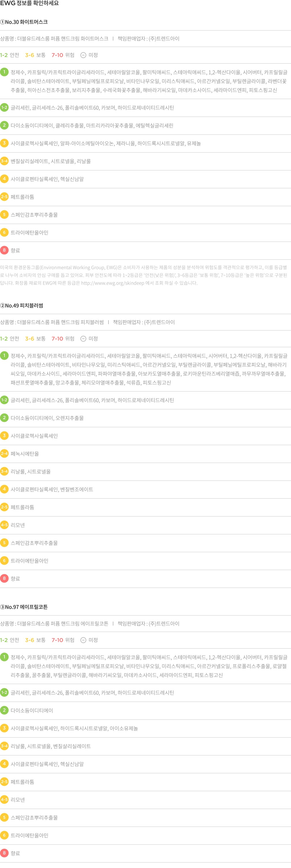Viewport: 291px width, 868px height.
Task: Click the green grade 1 badge beside 라벤더꽃추출물 list
Action: tap(4, 72)
